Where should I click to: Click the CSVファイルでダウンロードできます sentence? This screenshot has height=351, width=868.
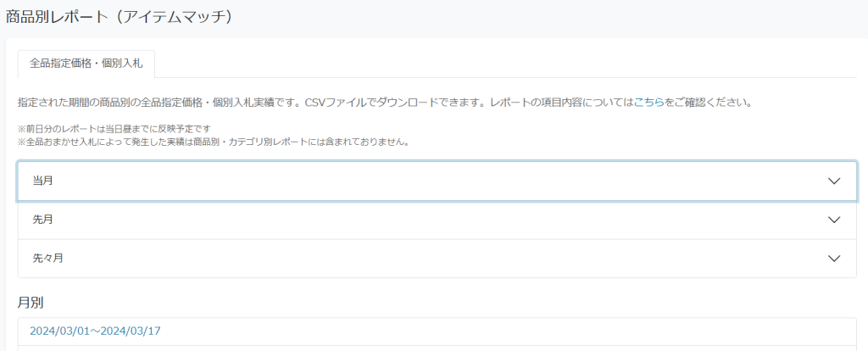[x=396, y=103]
